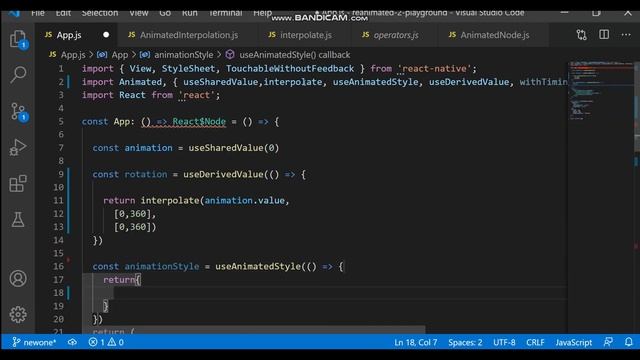Click the React$Node type annotation
The width and height of the screenshot is (640, 360).
coord(199,122)
